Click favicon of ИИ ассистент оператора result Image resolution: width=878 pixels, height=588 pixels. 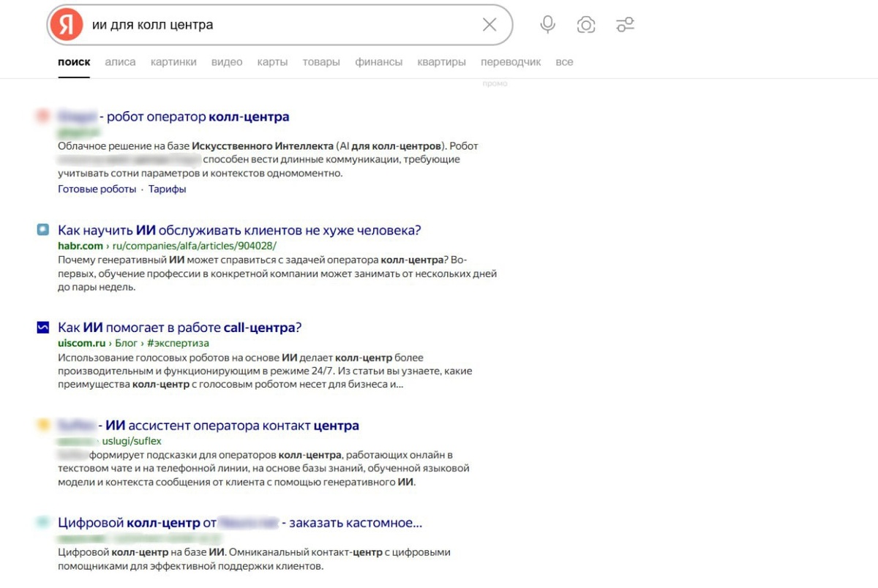[43, 425]
